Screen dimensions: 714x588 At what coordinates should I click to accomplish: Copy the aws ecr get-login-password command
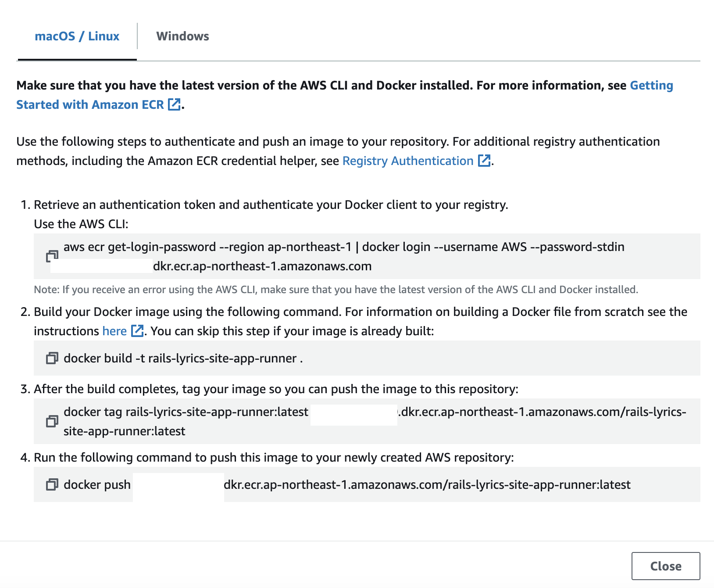[x=51, y=256]
